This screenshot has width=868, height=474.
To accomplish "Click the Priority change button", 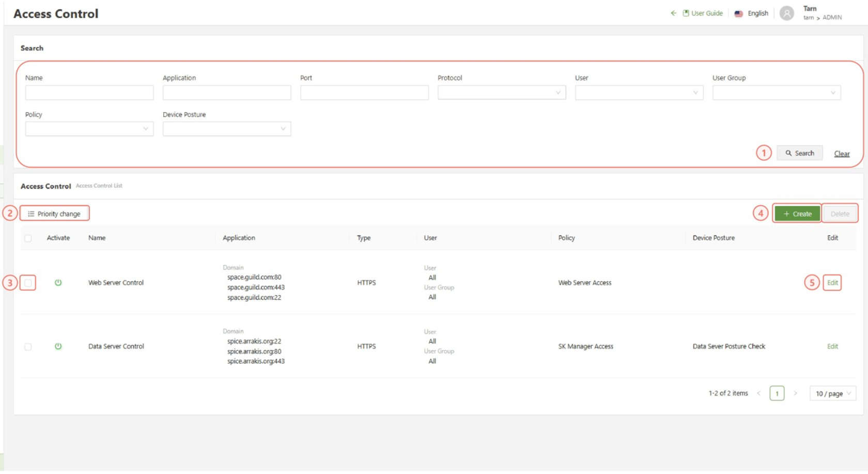I will [54, 213].
